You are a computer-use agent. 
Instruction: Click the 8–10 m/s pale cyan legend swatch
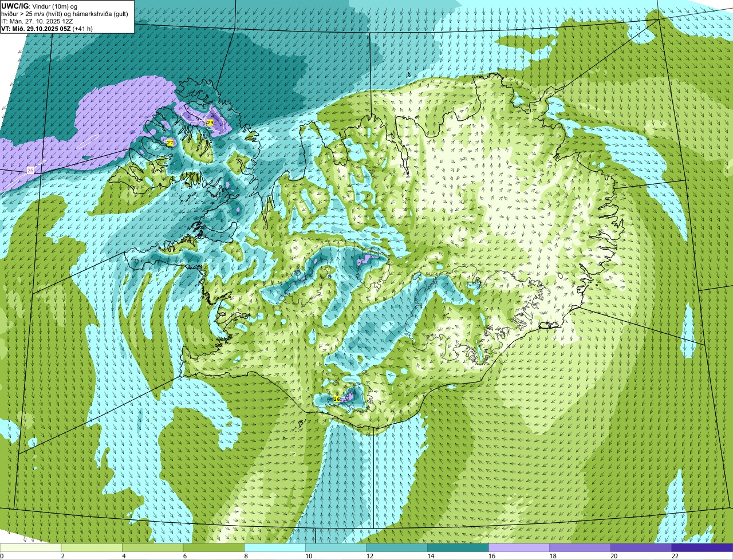click(275, 547)
